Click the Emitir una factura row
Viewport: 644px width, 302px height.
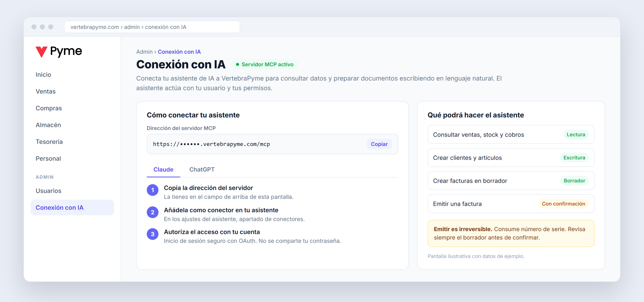pyautogui.click(x=511, y=204)
